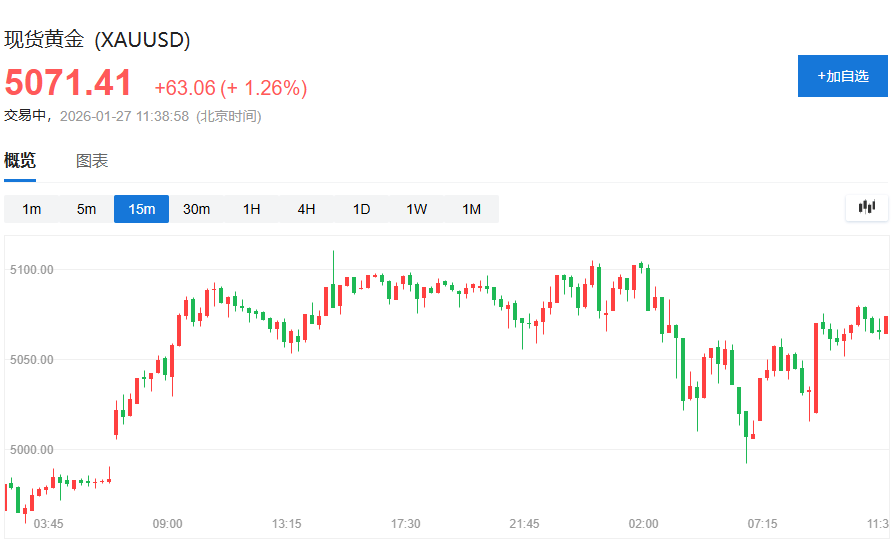894x539 pixels.
Task: Add XAUUSD to watchlist with 加自选 button
Action: click(x=842, y=76)
